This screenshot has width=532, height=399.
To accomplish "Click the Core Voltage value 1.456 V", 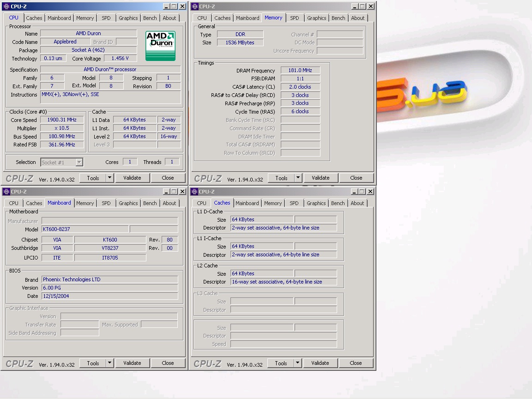I will [120, 58].
